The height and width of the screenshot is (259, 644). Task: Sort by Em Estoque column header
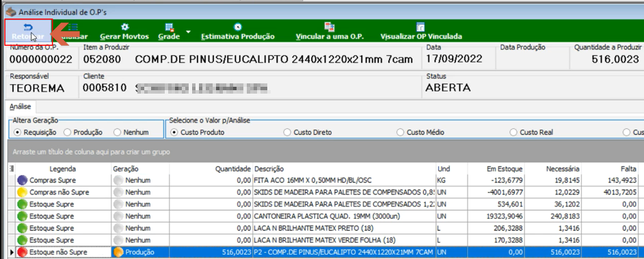496,169
